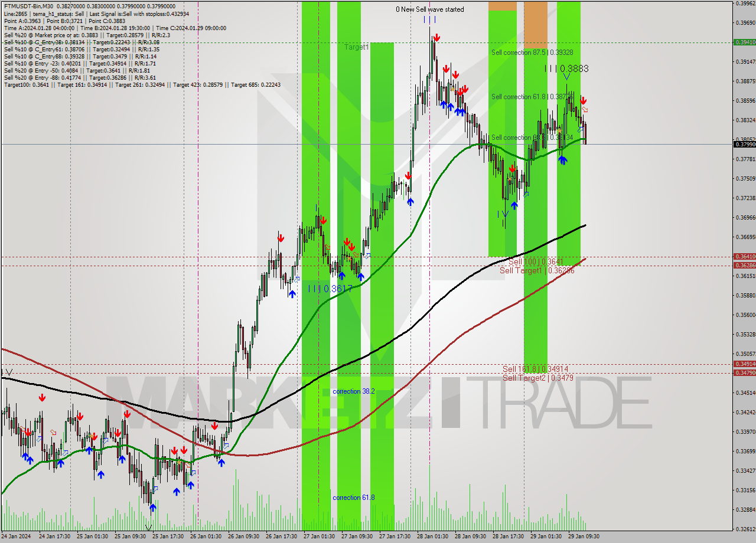Click the '0 New Sell wave started' label

(430, 9)
